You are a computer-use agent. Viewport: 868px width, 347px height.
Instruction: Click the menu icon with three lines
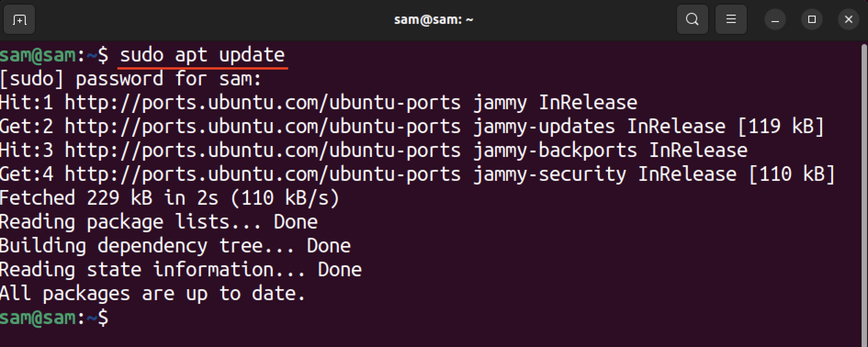coord(731,19)
